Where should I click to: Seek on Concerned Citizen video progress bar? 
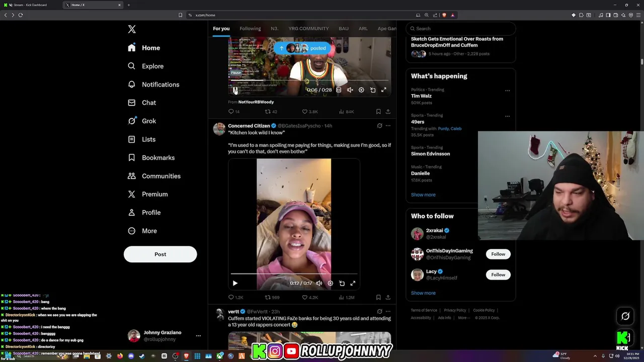[294, 274]
